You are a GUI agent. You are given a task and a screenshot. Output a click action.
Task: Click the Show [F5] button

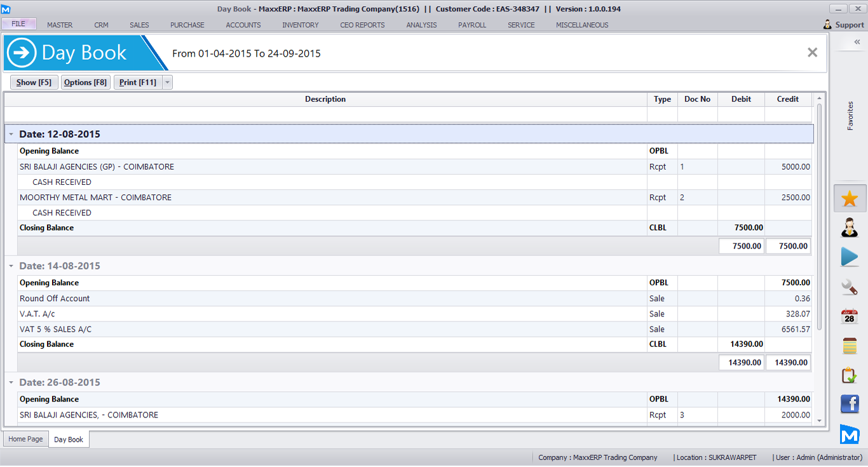(x=34, y=83)
